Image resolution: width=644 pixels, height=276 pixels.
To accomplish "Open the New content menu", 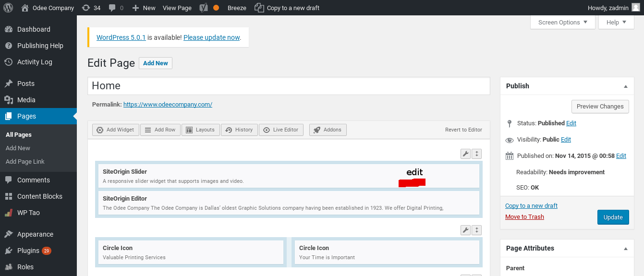I will 144,8.
